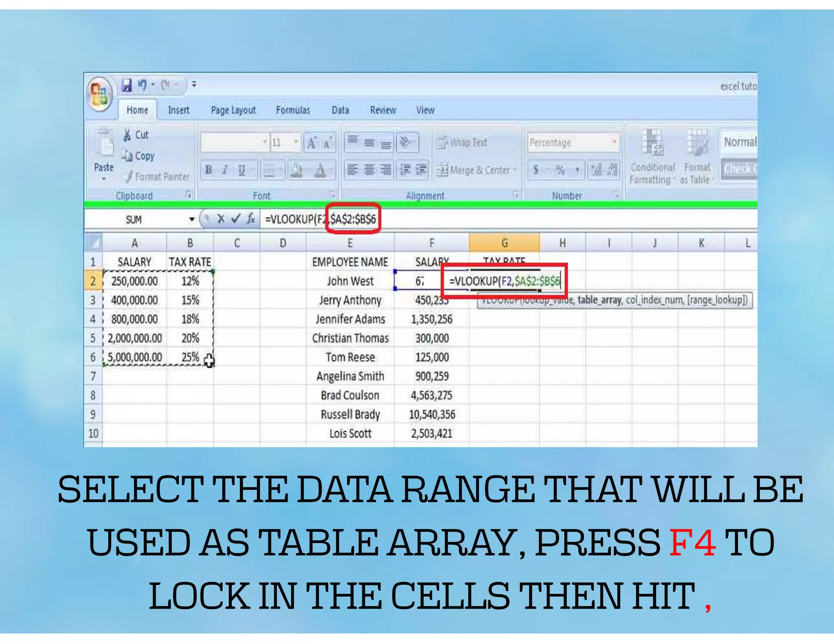
Task: Select column G header
Action: (504, 243)
